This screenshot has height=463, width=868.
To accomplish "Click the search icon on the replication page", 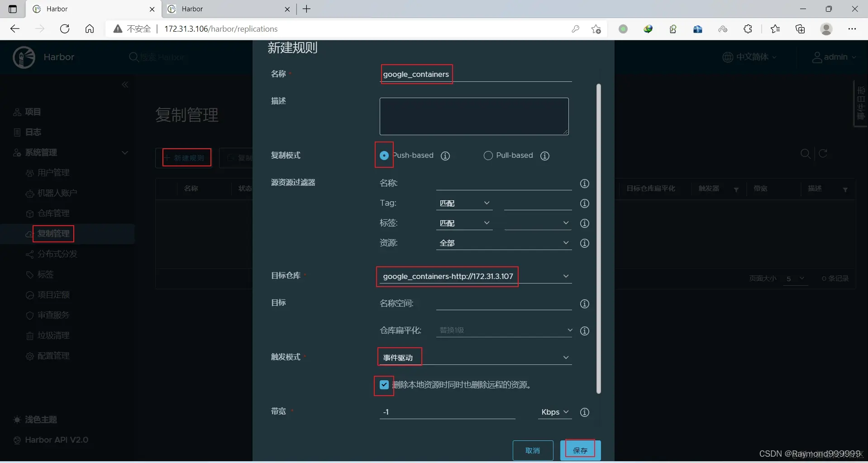I will point(806,154).
